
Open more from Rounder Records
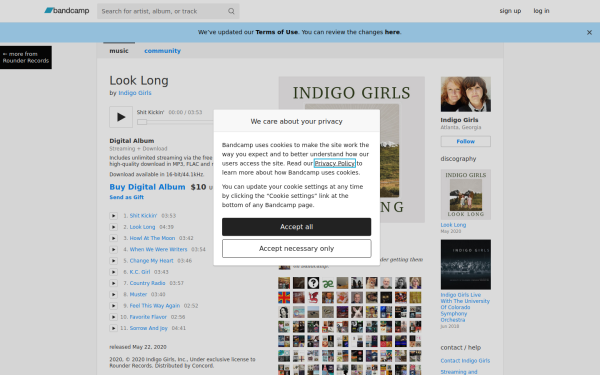click(x=26, y=57)
